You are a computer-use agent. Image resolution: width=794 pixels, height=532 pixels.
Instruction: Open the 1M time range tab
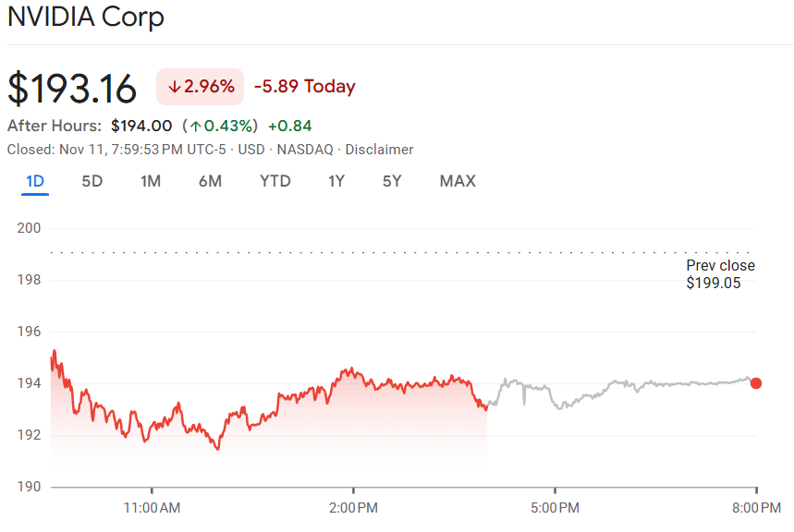[151, 181]
